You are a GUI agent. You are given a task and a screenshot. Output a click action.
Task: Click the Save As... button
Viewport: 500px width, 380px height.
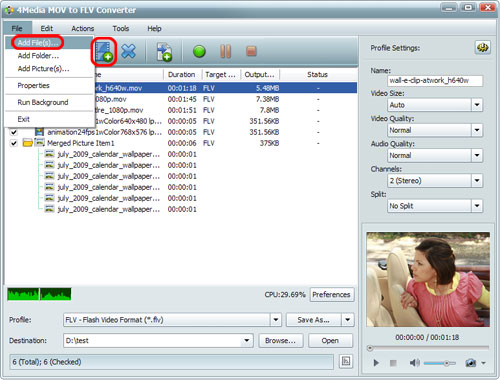pos(314,320)
